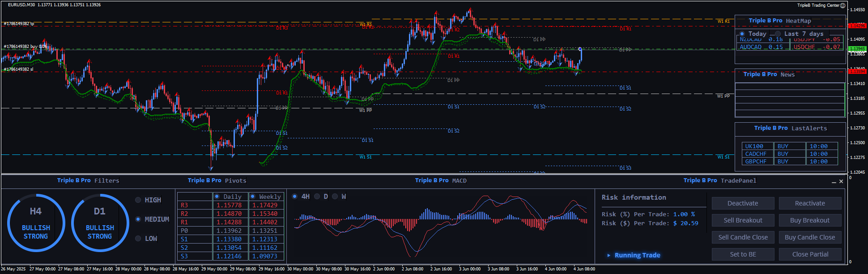Click the D1 bullish strength gauge

100,223
